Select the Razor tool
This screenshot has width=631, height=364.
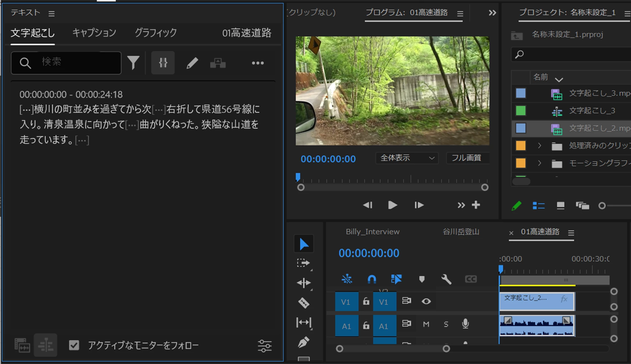click(304, 303)
